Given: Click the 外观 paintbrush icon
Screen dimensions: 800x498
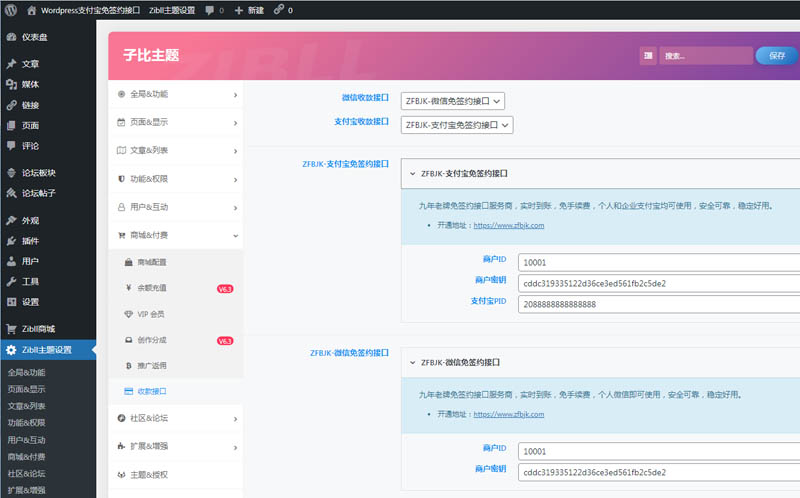Looking at the screenshot, I should [11, 220].
